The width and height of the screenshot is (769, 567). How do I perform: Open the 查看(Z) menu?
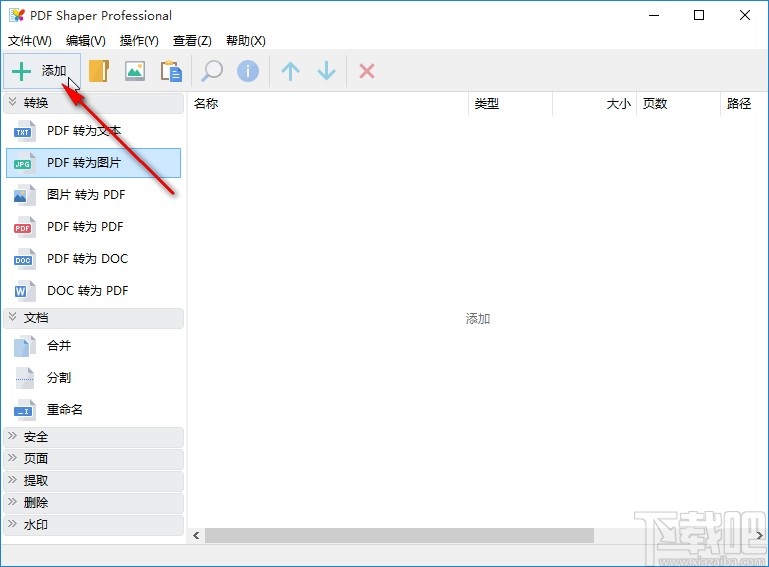point(192,41)
